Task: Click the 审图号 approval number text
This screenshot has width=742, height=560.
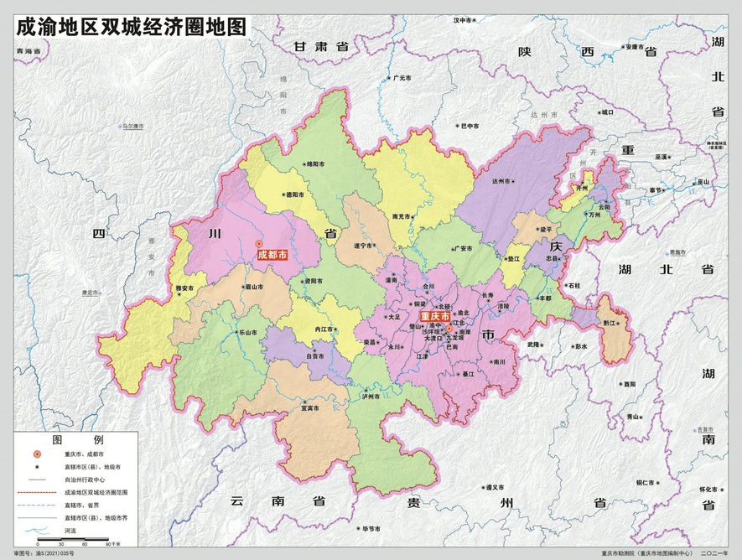Action: 42,552
